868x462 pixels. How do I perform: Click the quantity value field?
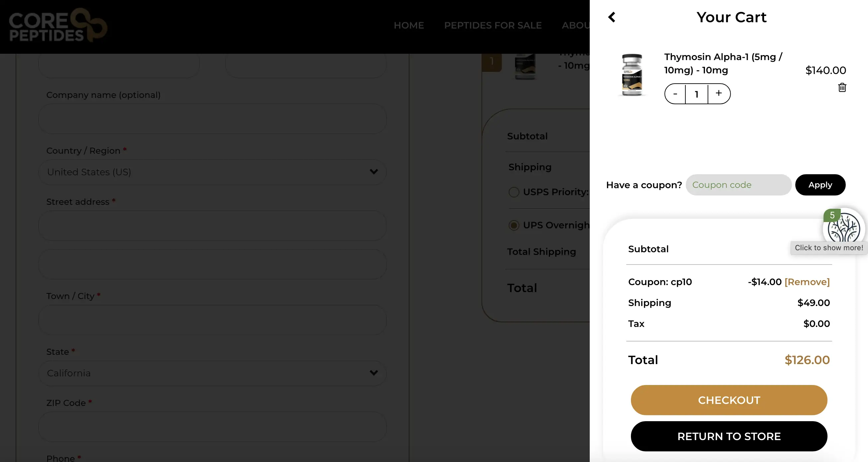tap(696, 94)
